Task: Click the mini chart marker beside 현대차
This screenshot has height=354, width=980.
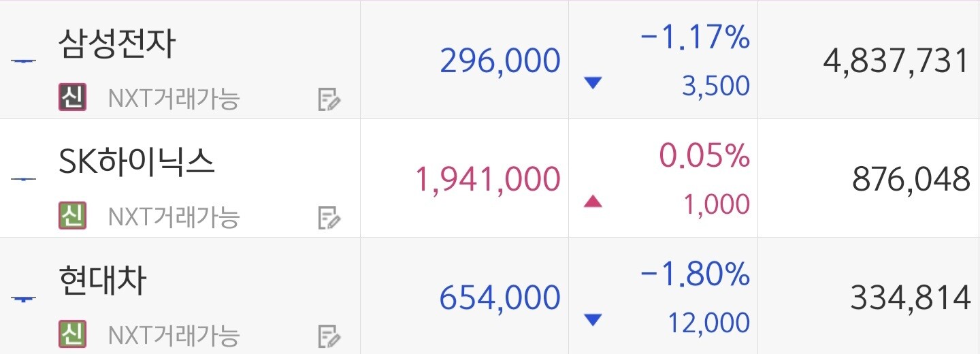Action: tap(23, 298)
